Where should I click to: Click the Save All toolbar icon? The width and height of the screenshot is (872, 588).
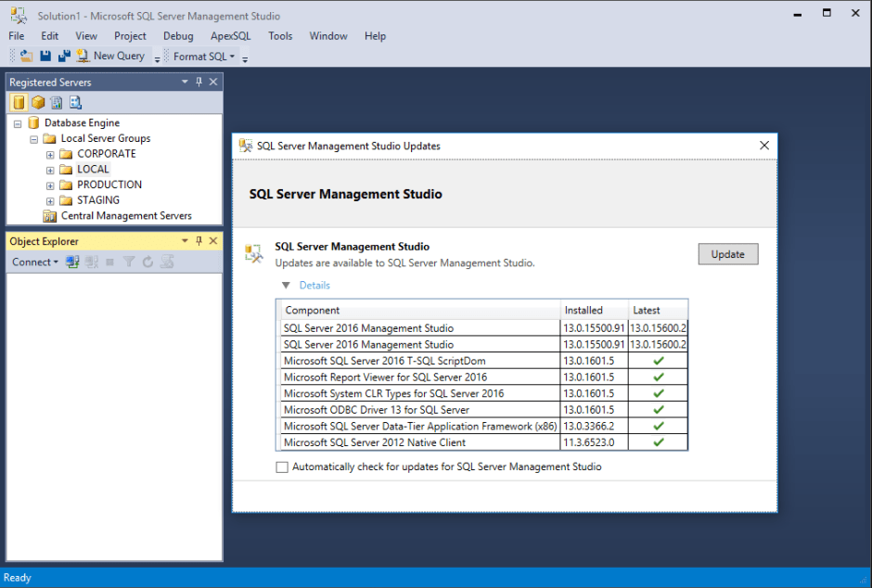(x=64, y=57)
